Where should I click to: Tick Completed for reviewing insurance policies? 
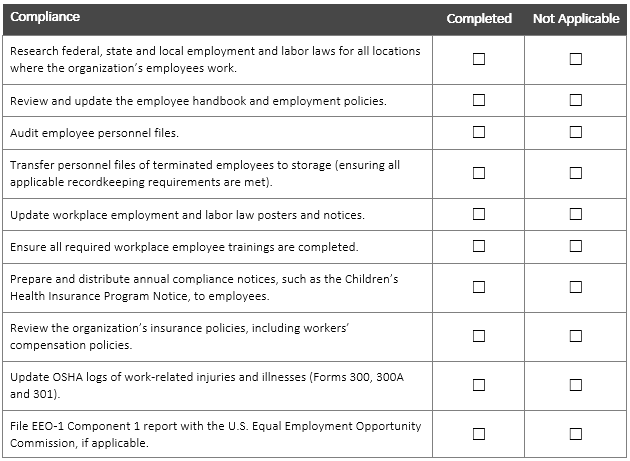[479, 336]
